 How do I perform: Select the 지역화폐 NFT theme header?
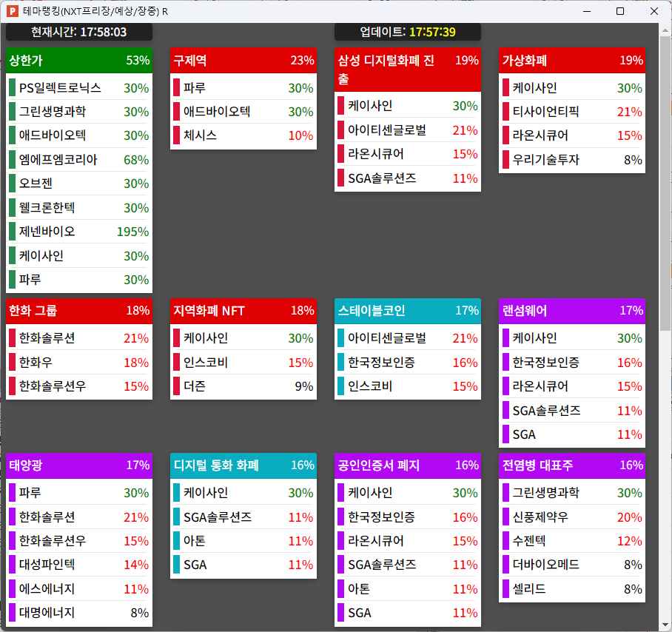tap(243, 311)
